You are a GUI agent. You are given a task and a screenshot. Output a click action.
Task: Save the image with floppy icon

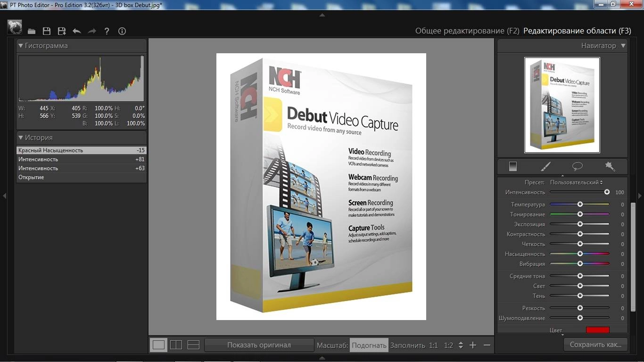47,31
